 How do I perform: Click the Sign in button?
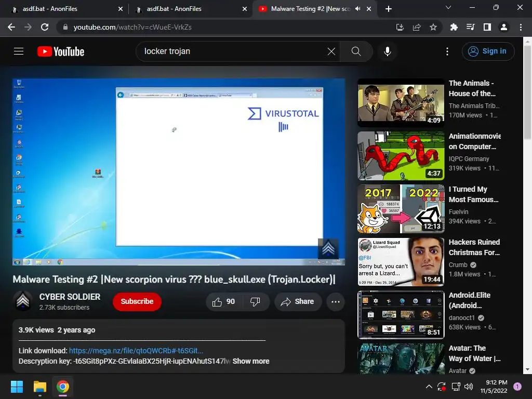[488, 51]
